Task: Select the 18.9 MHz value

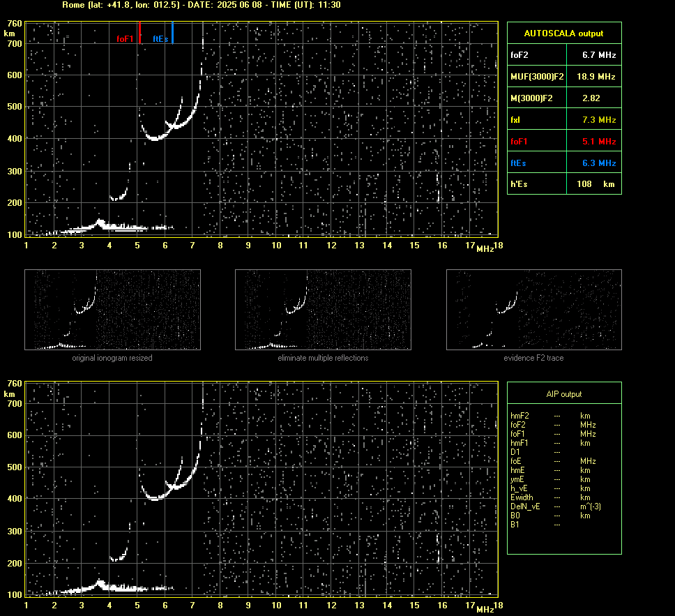Action: [596, 77]
